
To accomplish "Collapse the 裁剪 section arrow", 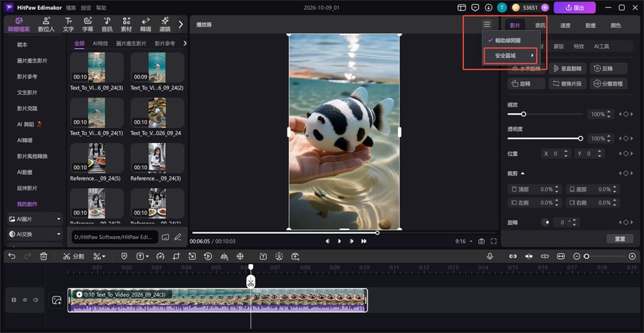I will pyautogui.click(x=522, y=173).
